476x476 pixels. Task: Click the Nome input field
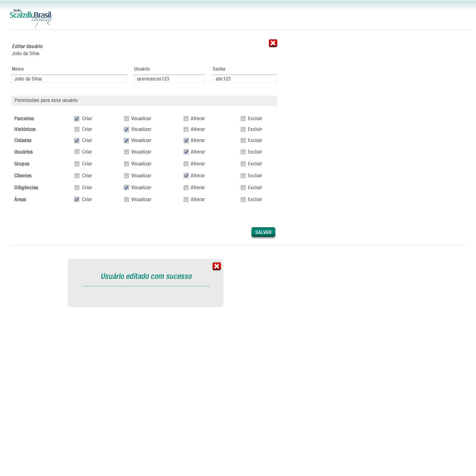pos(69,79)
